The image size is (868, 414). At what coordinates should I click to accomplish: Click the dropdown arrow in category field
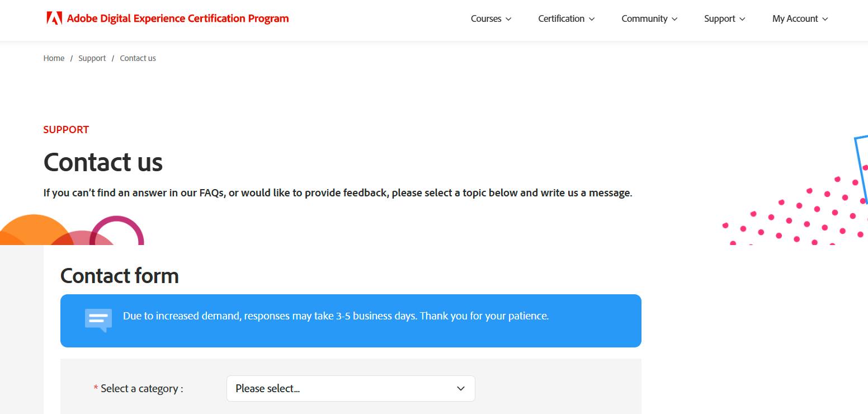(461, 388)
